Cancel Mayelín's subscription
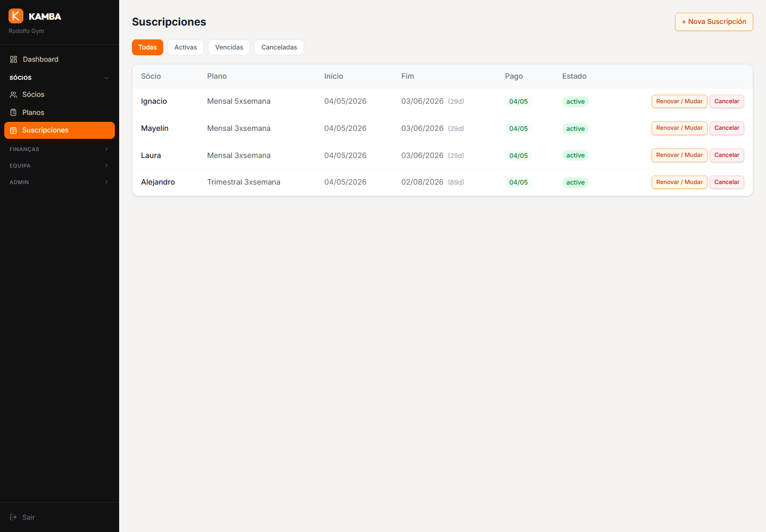The width and height of the screenshot is (766, 532). tap(727, 128)
